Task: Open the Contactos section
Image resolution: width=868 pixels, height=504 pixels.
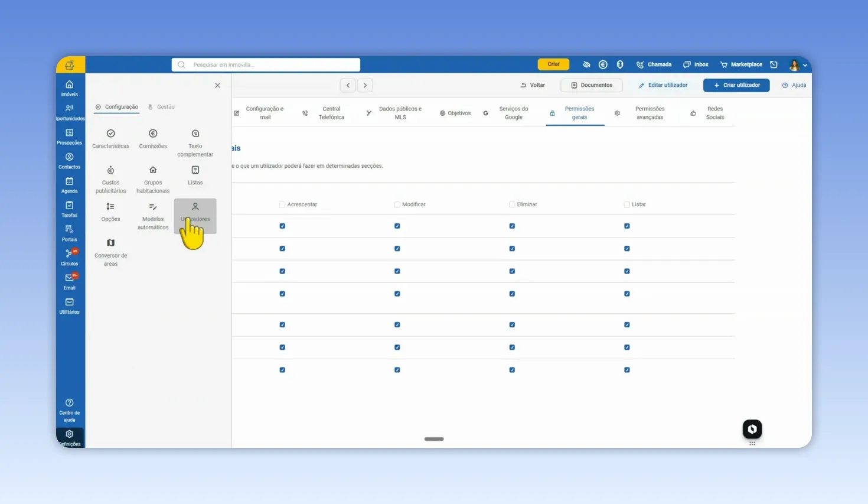Action: click(x=69, y=161)
